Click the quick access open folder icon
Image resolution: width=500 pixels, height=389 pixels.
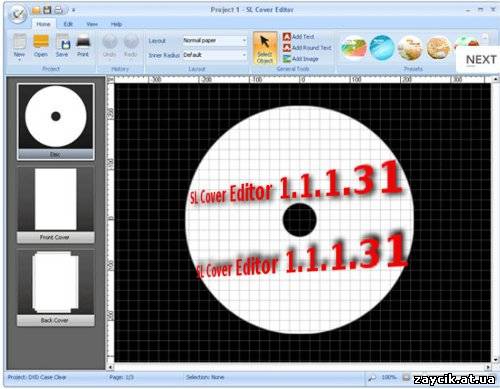coord(36,10)
